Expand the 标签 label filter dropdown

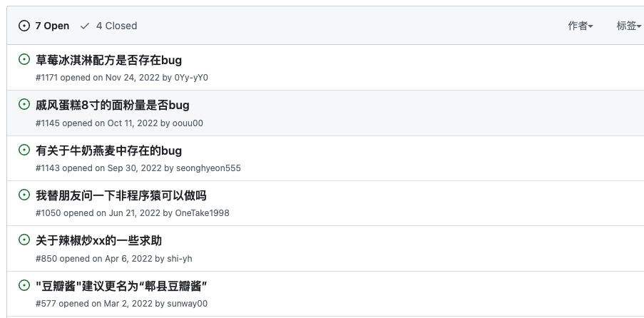click(628, 26)
